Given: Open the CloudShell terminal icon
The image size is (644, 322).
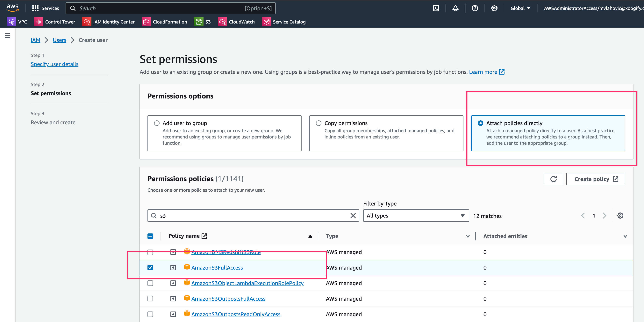Looking at the screenshot, I should 436,8.
